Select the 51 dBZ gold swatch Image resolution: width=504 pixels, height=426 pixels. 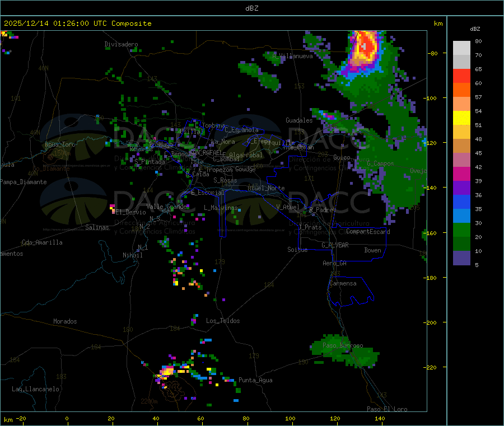[461, 132]
